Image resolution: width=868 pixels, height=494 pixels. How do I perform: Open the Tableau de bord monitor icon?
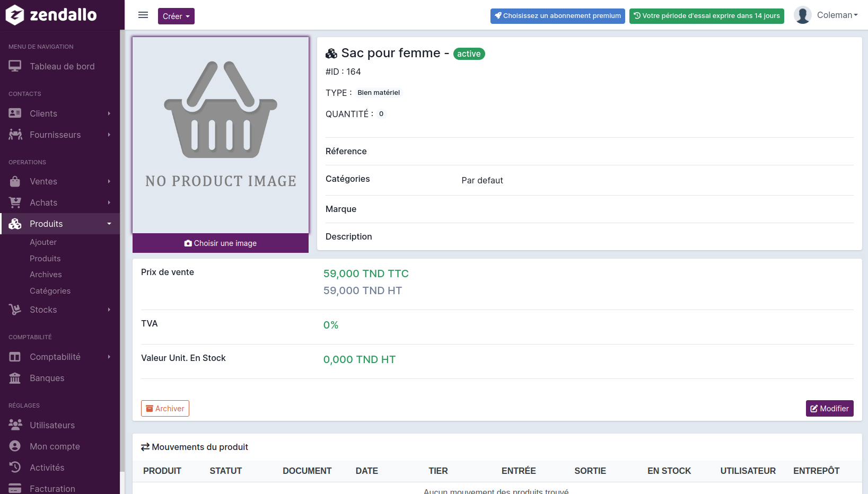click(15, 66)
